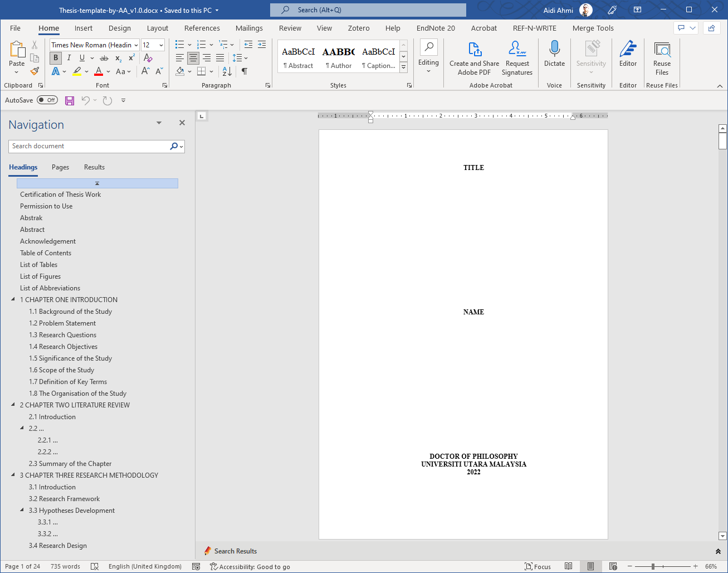Screen dimensions: 728x573
Task: Click the Search document field
Action: pos(90,146)
